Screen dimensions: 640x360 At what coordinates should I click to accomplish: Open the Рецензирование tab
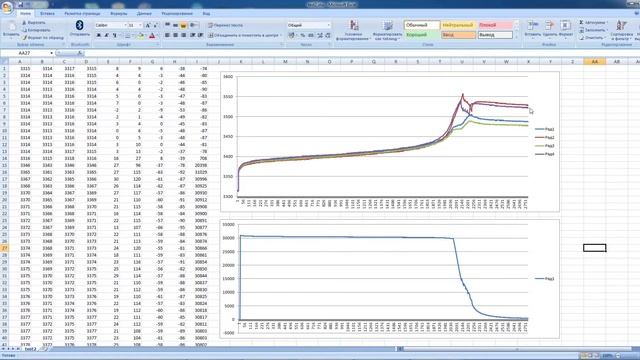click(177, 13)
